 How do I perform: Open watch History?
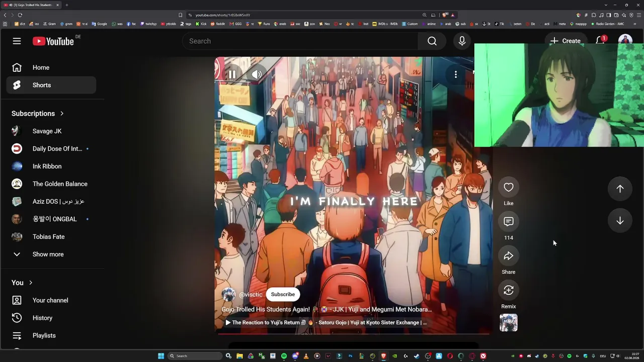51,318
